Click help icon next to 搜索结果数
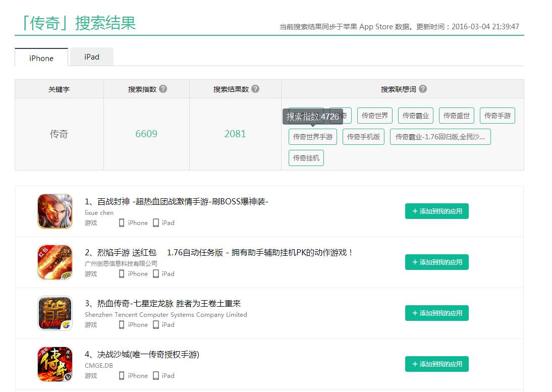 pos(256,89)
